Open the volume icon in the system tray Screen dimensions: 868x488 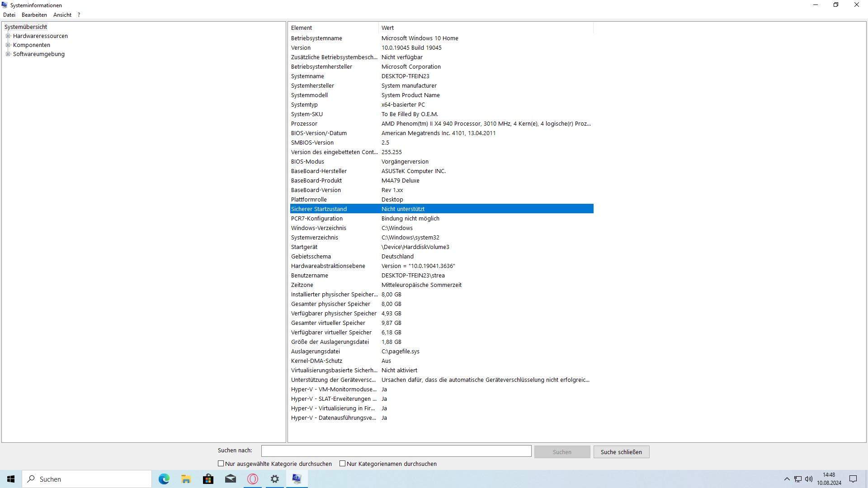coord(809,479)
